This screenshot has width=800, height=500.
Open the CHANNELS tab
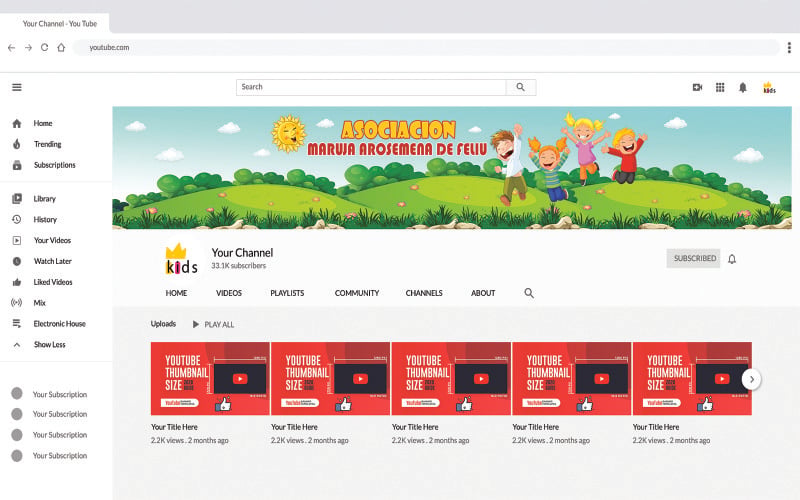click(x=424, y=293)
